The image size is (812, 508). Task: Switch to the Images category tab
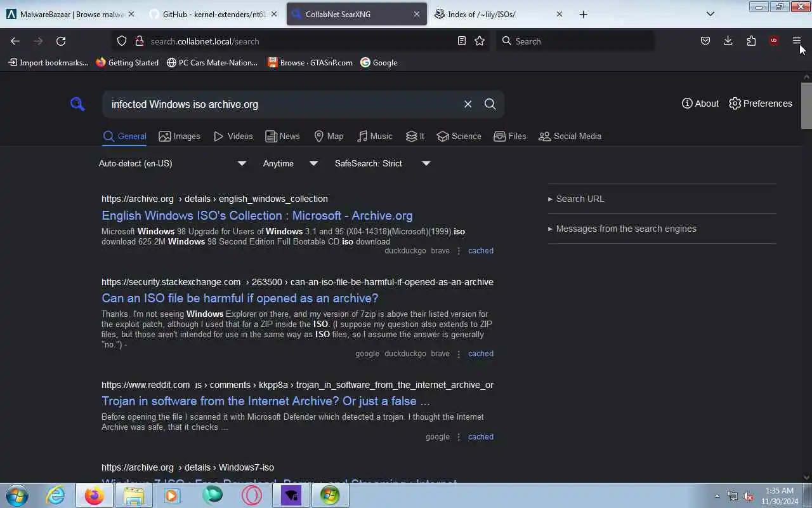point(180,136)
